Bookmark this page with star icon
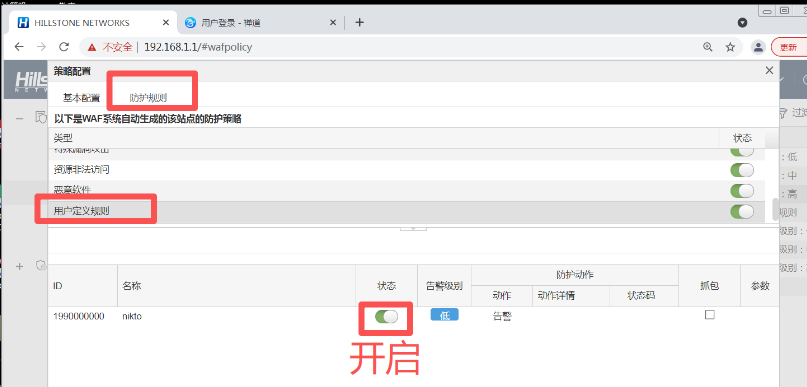Viewport: 807px width, 387px height. tap(730, 47)
